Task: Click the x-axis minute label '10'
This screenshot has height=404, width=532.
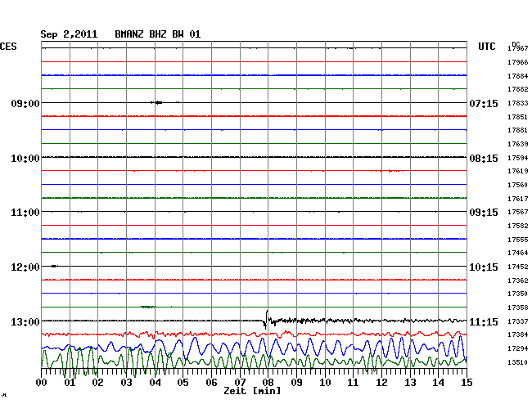Action: tap(325, 383)
